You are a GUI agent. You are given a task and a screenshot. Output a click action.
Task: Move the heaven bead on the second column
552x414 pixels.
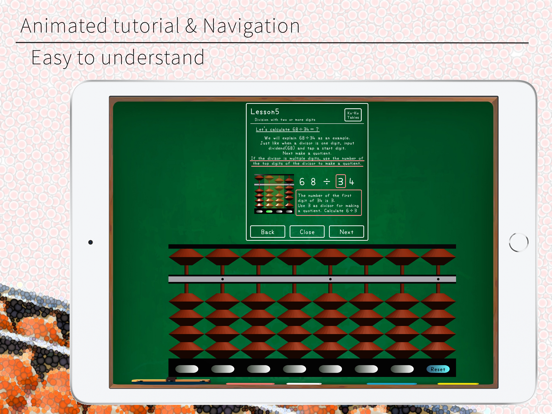[x=222, y=257]
